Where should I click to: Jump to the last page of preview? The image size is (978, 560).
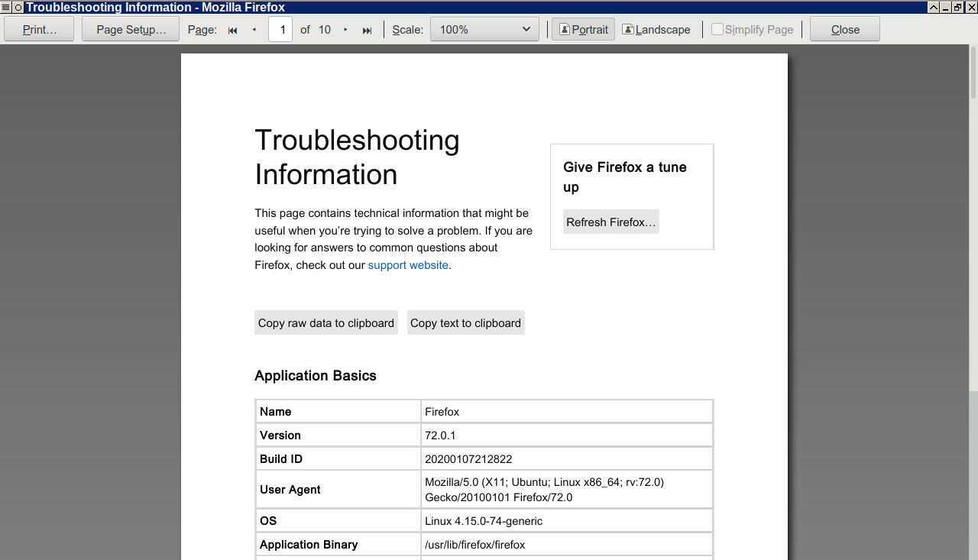coord(367,30)
